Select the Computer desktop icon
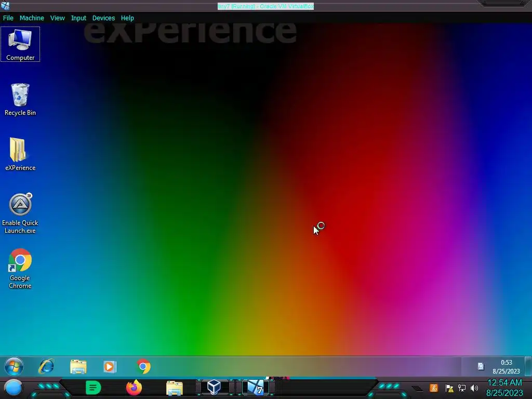 tap(20, 45)
